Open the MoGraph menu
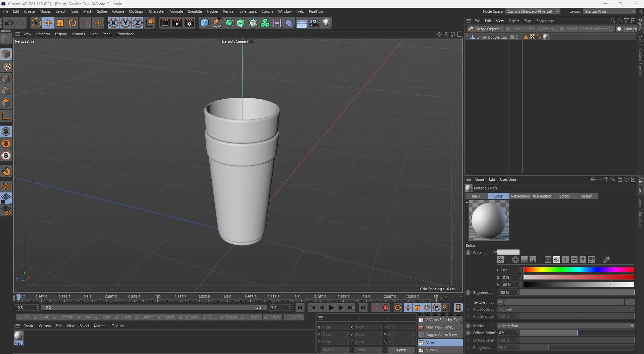644x354 pixels. pyautogui.click(x=137, y=11)
